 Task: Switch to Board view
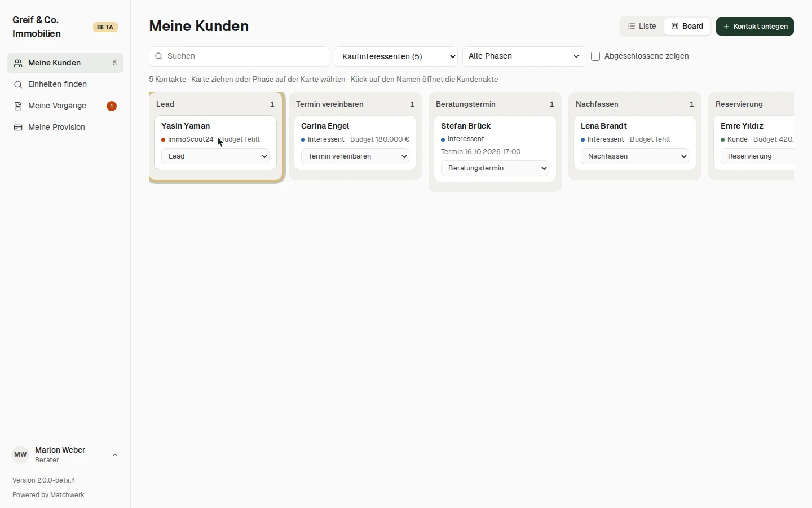(x=687, y=27)
